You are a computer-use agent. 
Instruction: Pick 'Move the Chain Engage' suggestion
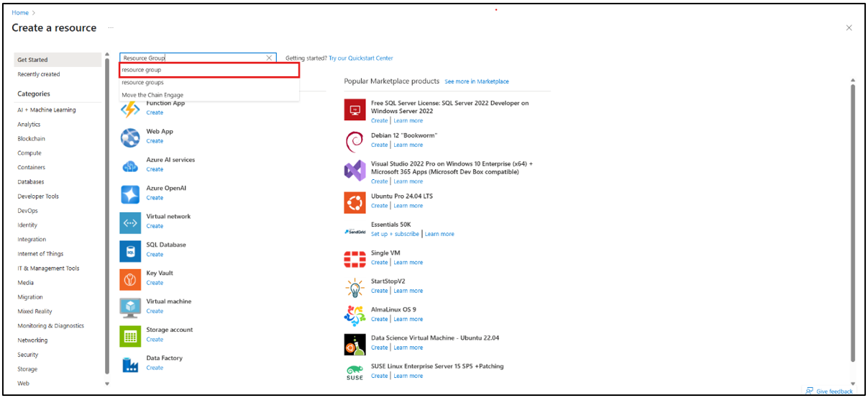pyautogui.click(x=152, y=95)
